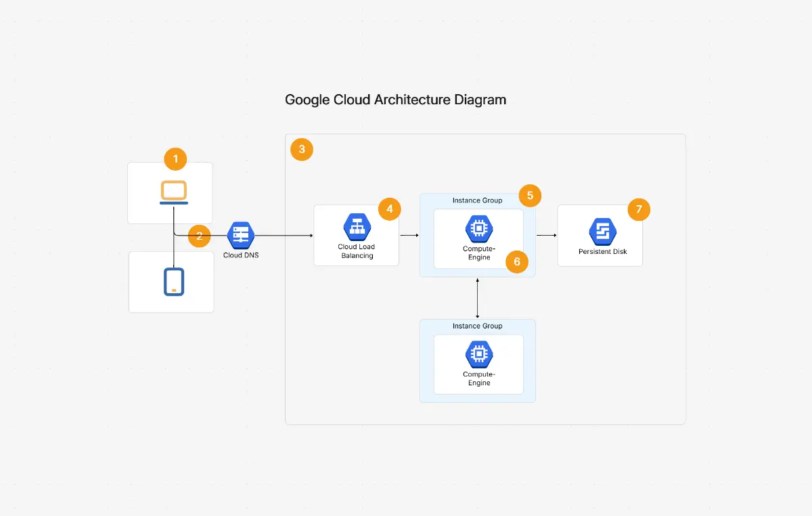Click 'Compute-Engine' label in upper Instance Group
Viewport: 812px width, 516px height.
pyautogui.click(x=479, y=253)
